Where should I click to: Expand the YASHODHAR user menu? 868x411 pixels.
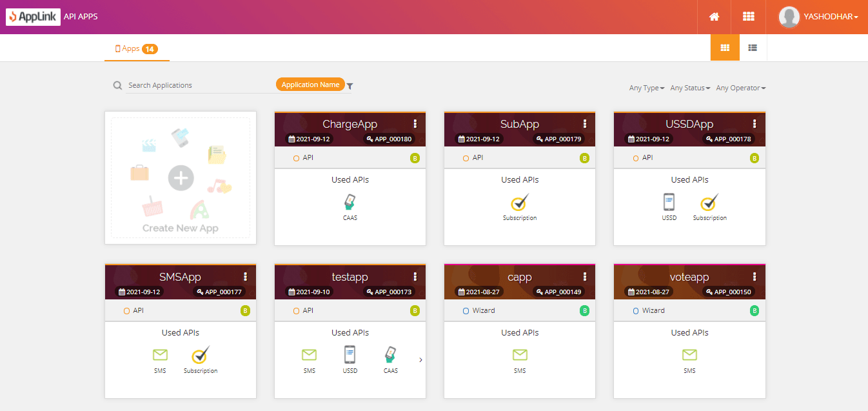point(831,17)
